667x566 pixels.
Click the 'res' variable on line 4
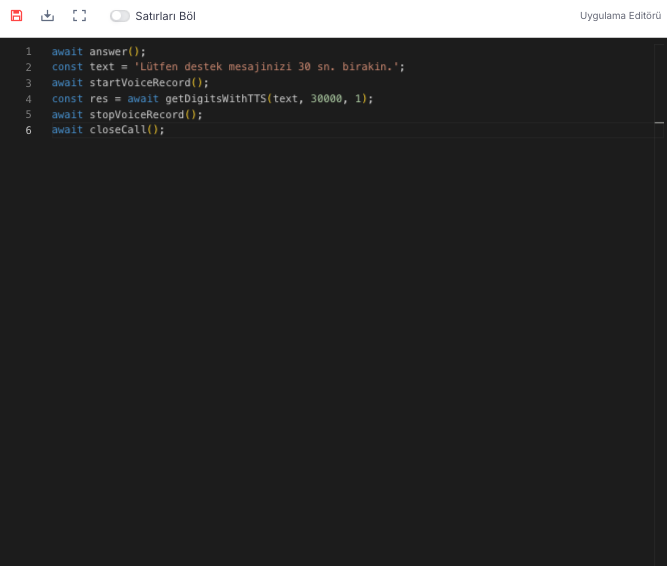click(99, 99)
